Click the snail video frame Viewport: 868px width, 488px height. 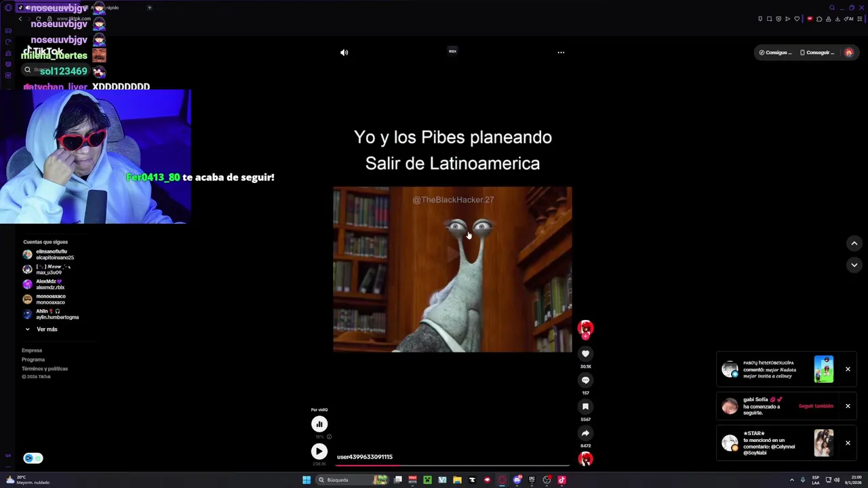tap(452, 270)
